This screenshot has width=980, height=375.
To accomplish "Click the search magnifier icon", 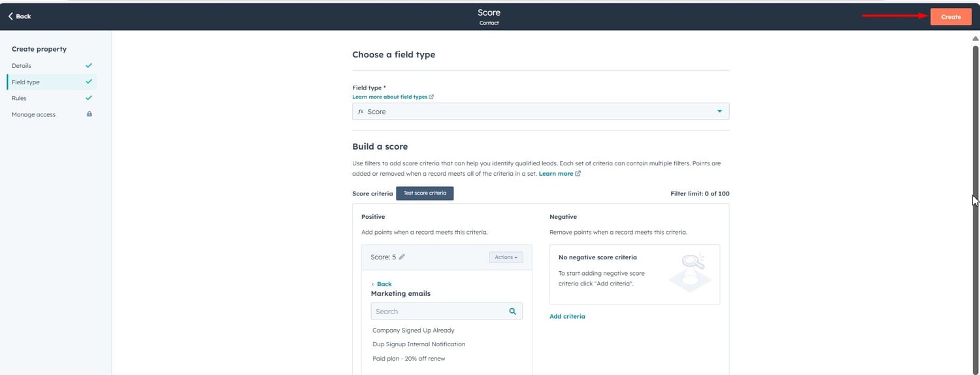I will point(513,312).
